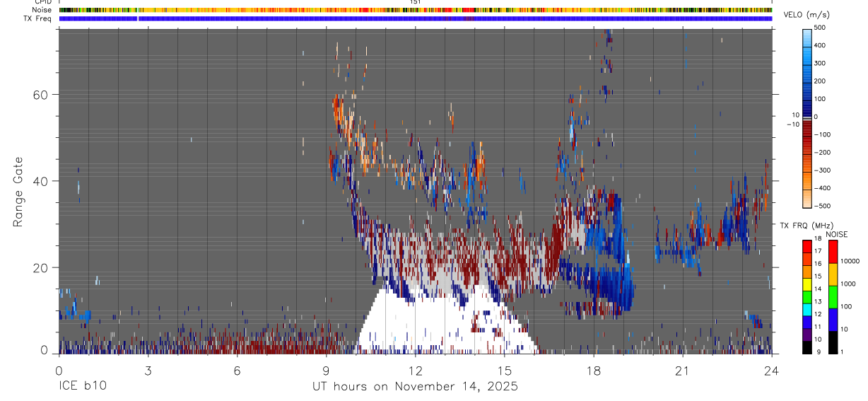Click the 'Range Gate' y-axis label
868x401 pixels.
(18, 191)
